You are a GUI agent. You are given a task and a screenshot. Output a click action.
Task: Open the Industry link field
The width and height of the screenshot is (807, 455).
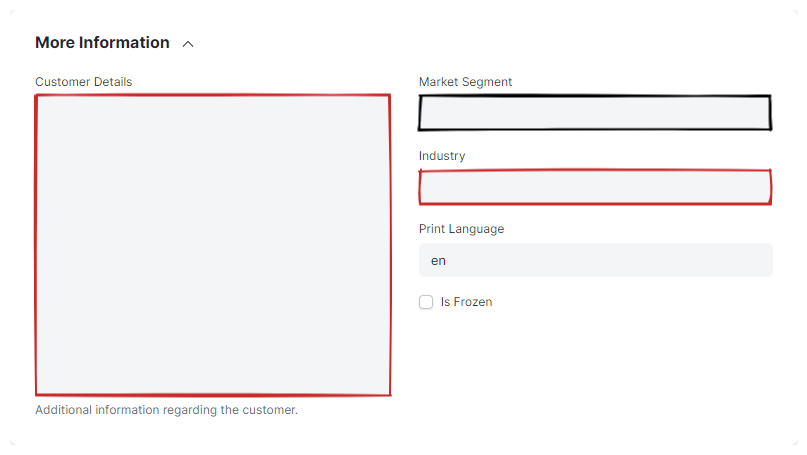point(595,187)
